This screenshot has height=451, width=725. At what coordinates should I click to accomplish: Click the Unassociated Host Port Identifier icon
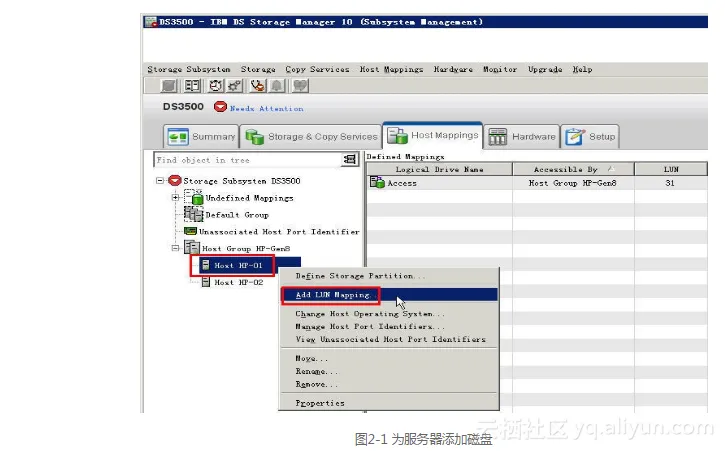(190, 231)
